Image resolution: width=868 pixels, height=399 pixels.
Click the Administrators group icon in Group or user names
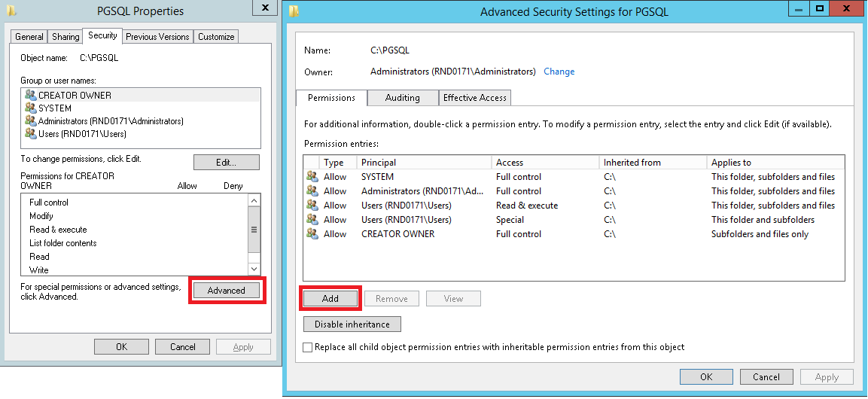pyautogui.click(x=30, y=121)
